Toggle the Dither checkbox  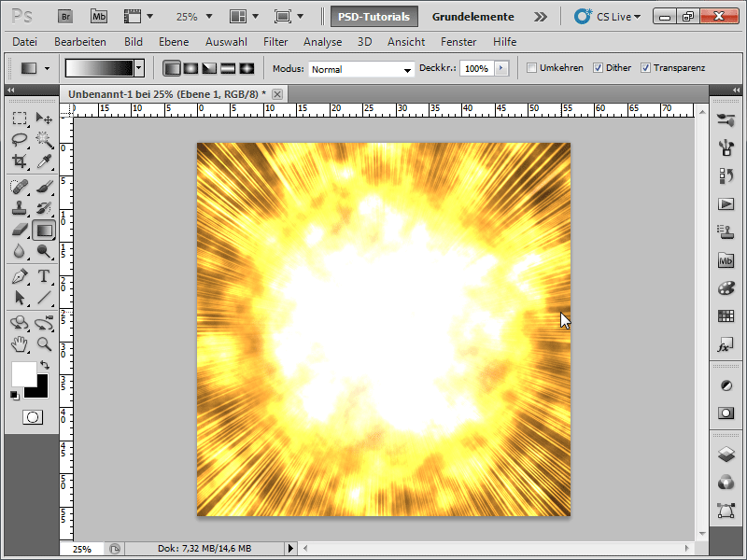(598, 67)
